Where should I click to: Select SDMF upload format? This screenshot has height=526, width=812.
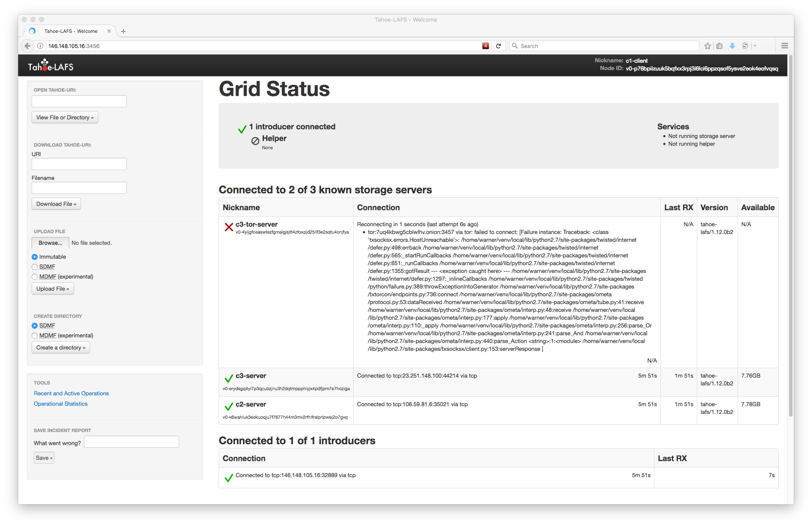click(x=35, y=267)
